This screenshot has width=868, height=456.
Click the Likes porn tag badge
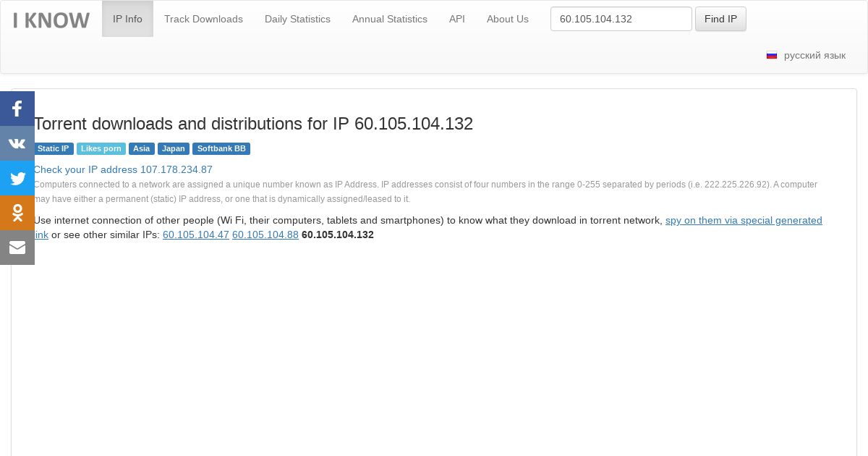pyautogui.click(x=101, y=148)
